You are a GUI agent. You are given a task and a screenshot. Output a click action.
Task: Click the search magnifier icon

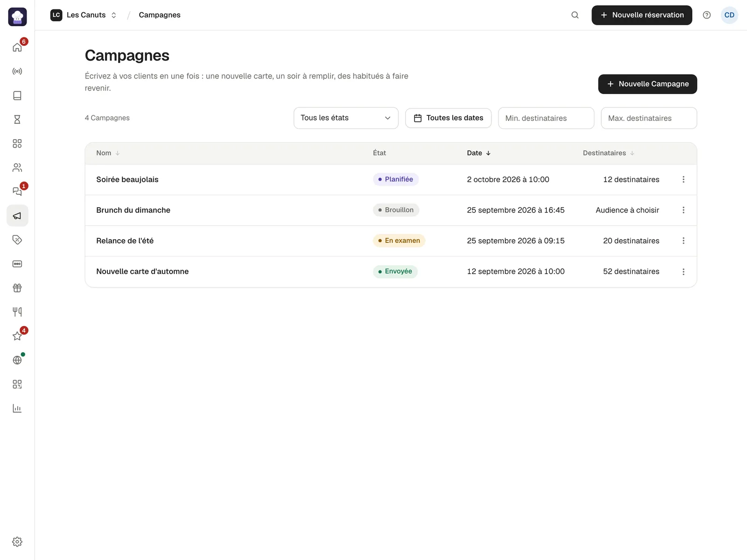tap(575, 15)
